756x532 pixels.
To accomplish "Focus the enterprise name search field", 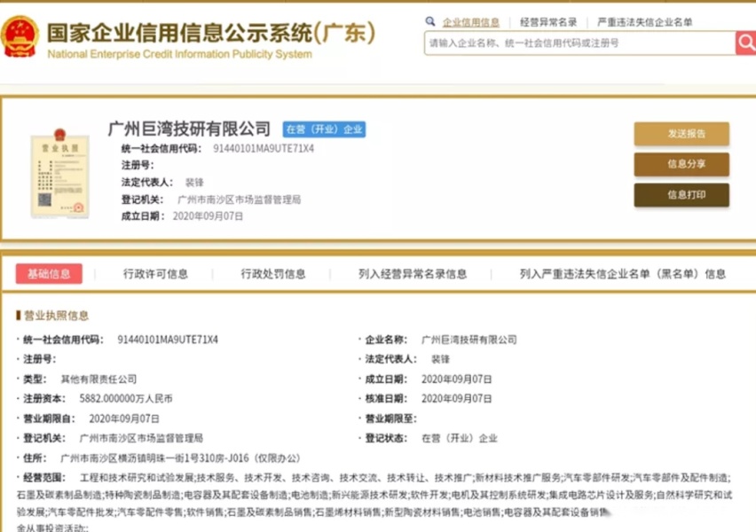I will [x=579, y=43].
